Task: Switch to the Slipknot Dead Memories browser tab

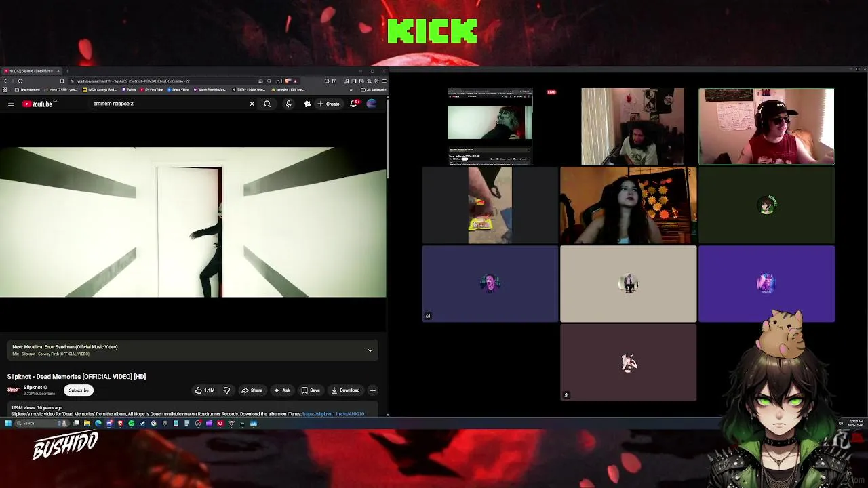Action: pos(32,71)
